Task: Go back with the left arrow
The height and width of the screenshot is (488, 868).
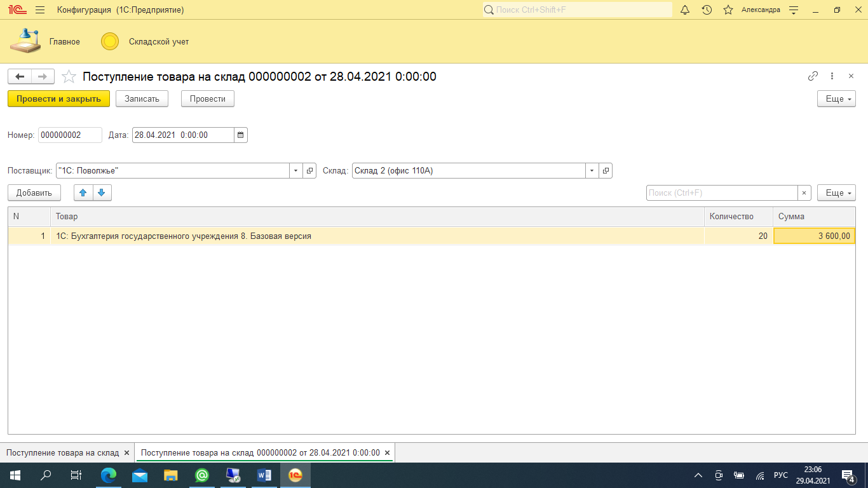Action: 20,77
